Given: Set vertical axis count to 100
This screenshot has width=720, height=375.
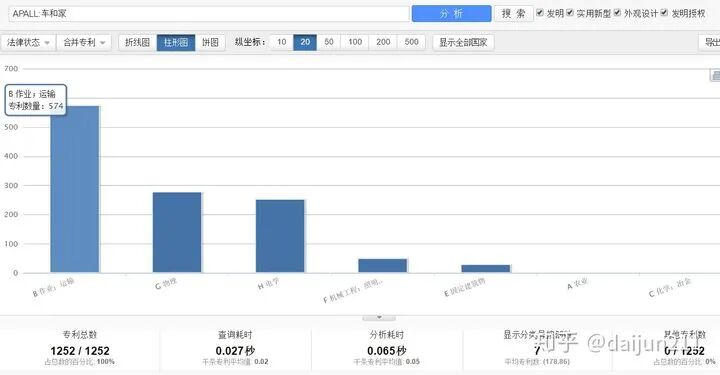Looking at the screenshot, I should (355, 42).
